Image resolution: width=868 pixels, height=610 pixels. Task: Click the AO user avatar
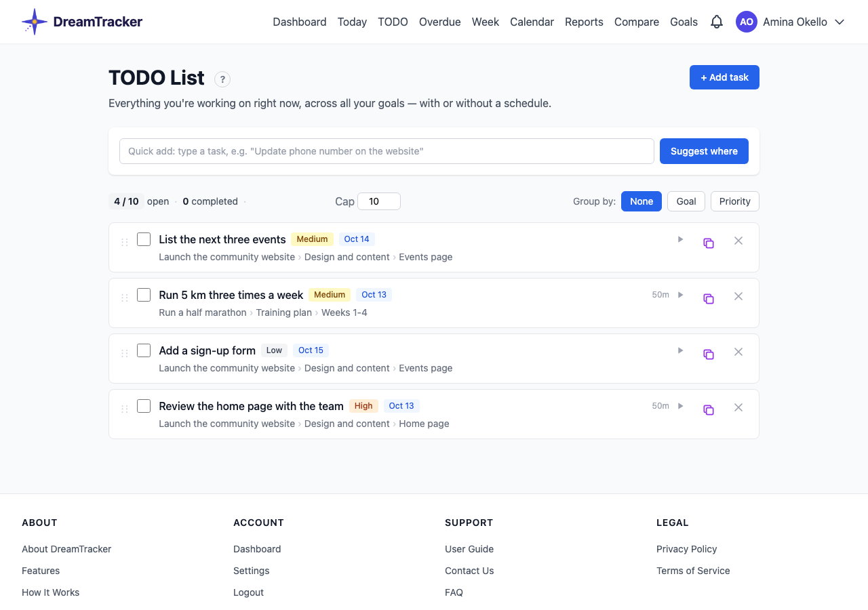pyautogui.click(x=747, y=22)
